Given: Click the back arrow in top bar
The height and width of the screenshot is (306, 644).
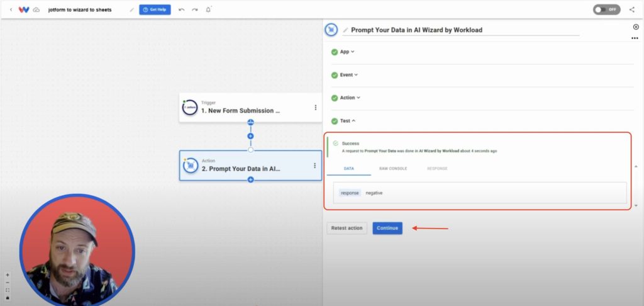Looking at the screenshot, I should pyautogui.click(x=11, y=9).
